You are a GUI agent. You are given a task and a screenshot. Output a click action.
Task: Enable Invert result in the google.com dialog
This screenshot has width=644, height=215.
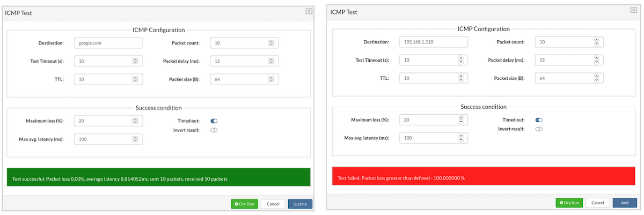[214, 130]
